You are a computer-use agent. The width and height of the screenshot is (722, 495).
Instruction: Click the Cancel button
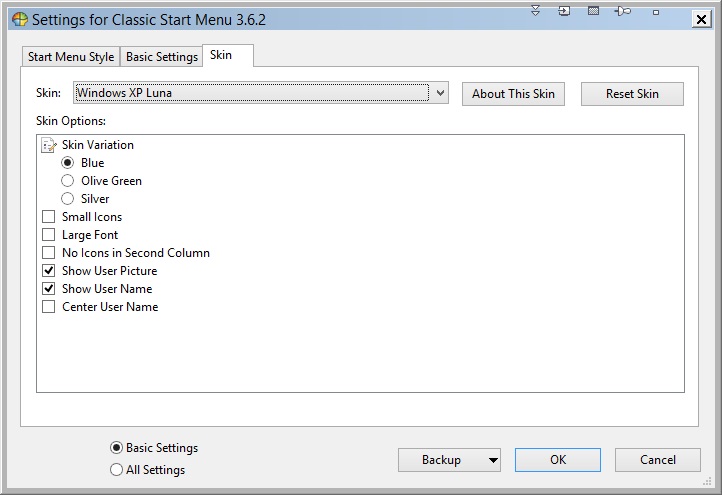pos(658,460)
